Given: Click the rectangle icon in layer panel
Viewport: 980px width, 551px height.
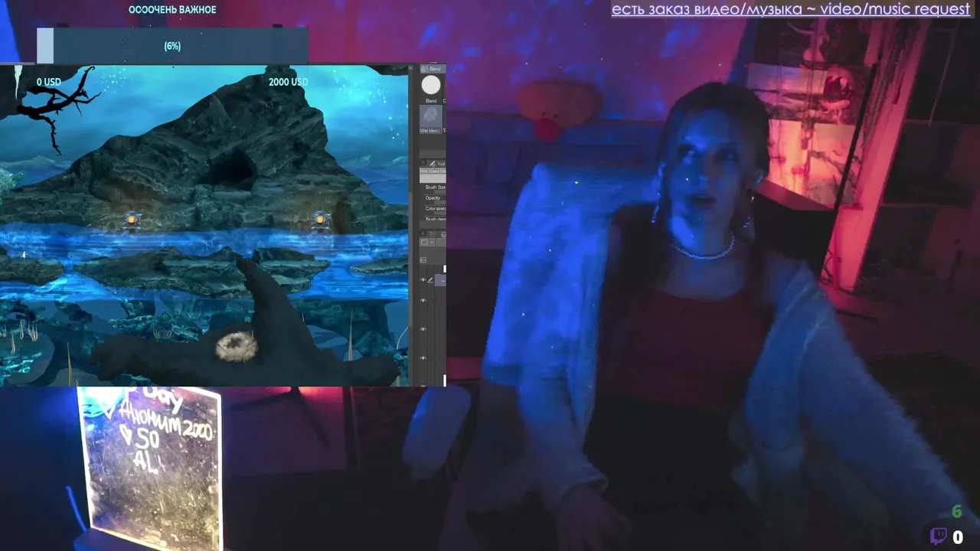Looking at the screenshot, I should 424,242.
